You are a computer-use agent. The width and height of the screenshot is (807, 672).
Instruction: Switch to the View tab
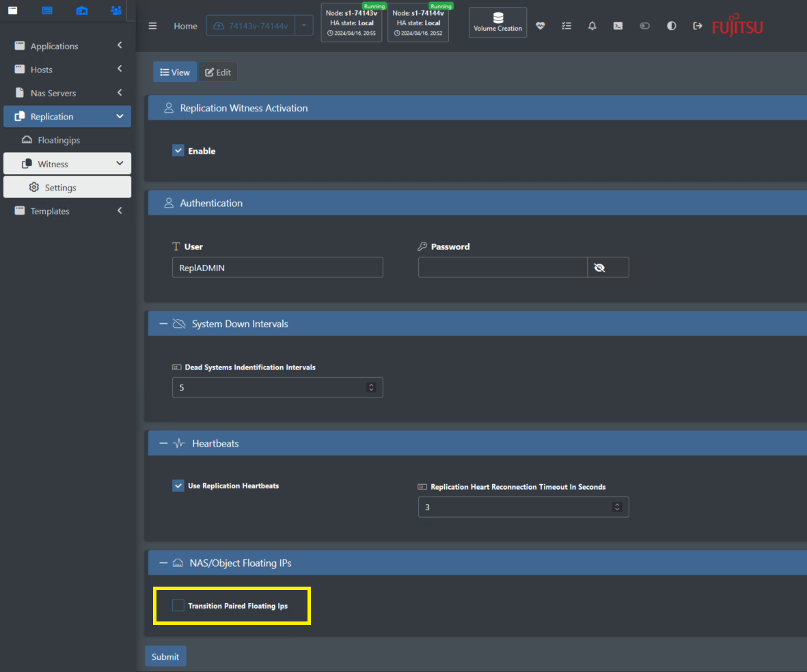(174, 72)
